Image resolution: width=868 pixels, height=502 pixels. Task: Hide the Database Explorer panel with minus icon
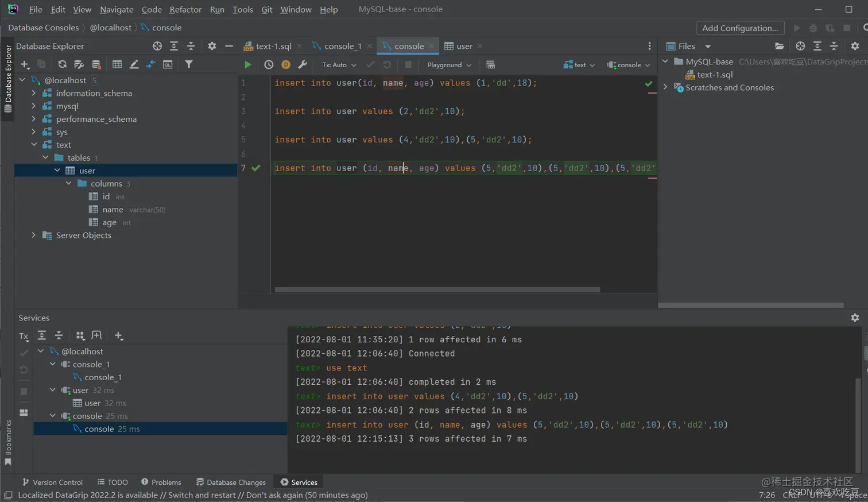(x=229, y=46)
